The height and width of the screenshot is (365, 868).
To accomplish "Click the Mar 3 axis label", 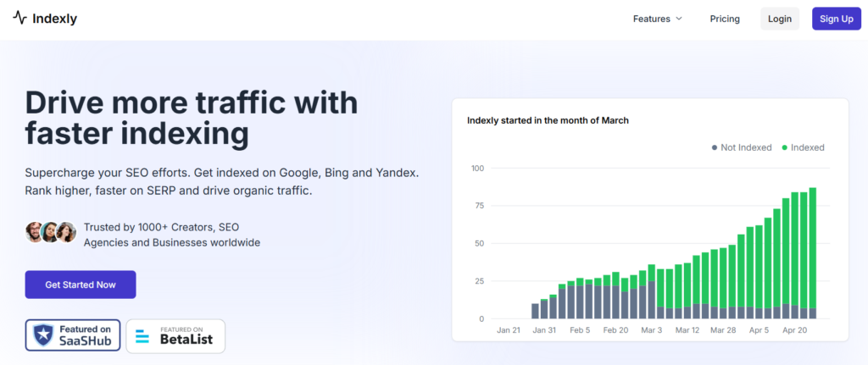I will pos(652,331).
